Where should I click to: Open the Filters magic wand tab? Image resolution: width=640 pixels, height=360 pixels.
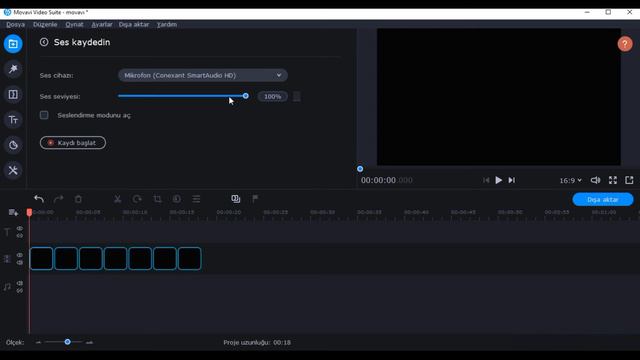(13, 69)
